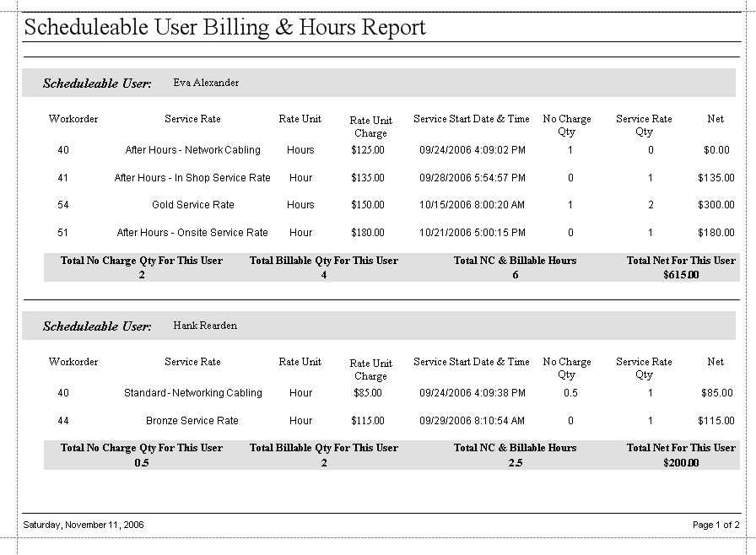The width and height of the screenshot is (756, 555).
Task: Click the 'Gold Service Rate' entry
Action: point(193,205)
